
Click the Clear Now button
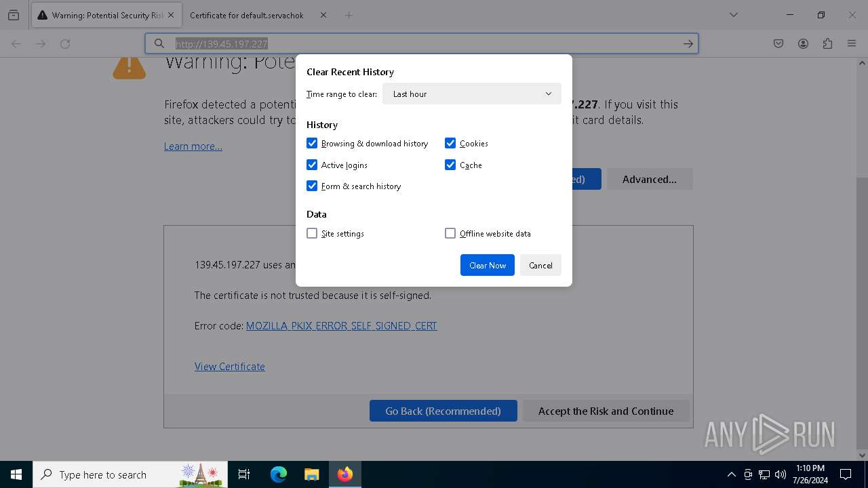[x=488, y=265]
